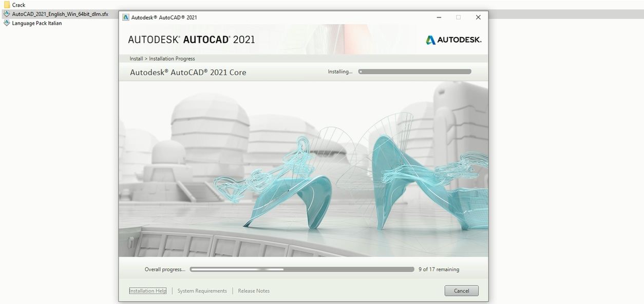Click the Overall progress bar
Screen dimensions: 644x304
click(x=302, y=270)
